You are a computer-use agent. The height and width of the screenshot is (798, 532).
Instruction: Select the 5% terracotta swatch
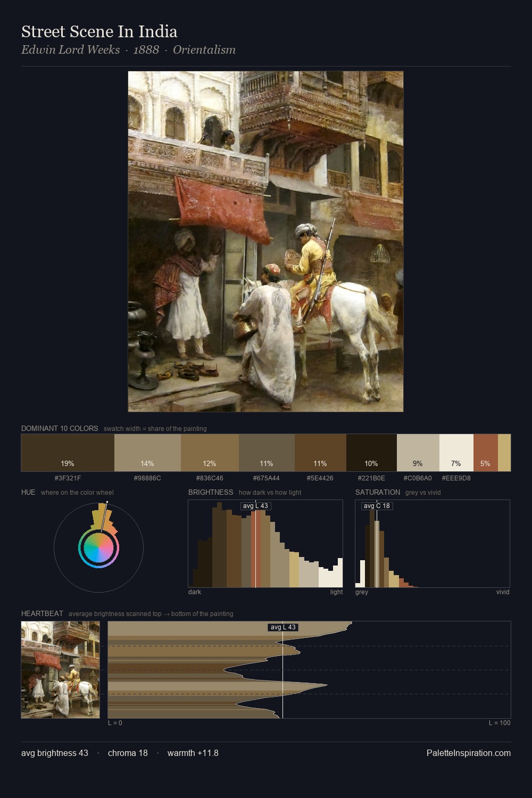[x=485, y=453]
